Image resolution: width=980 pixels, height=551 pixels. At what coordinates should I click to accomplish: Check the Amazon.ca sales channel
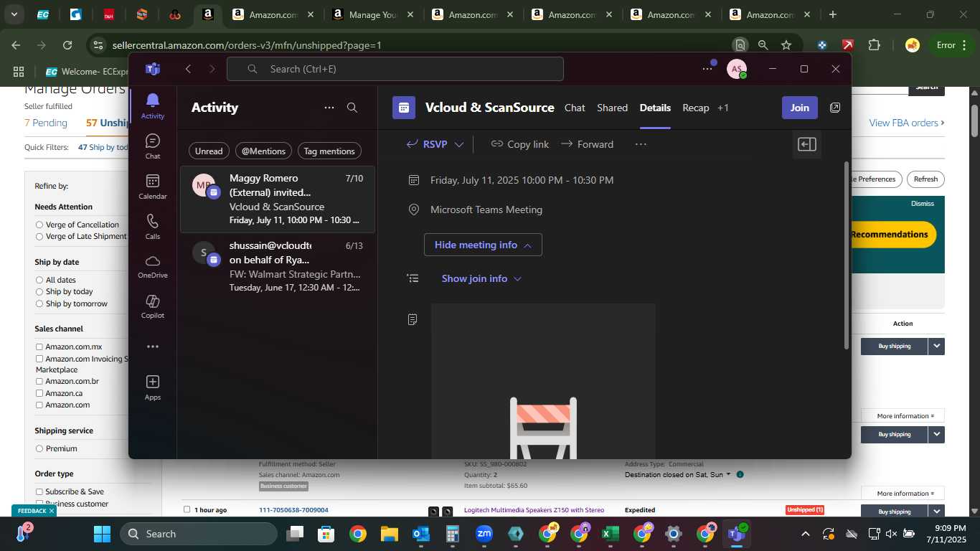click(x=39, y=393)
